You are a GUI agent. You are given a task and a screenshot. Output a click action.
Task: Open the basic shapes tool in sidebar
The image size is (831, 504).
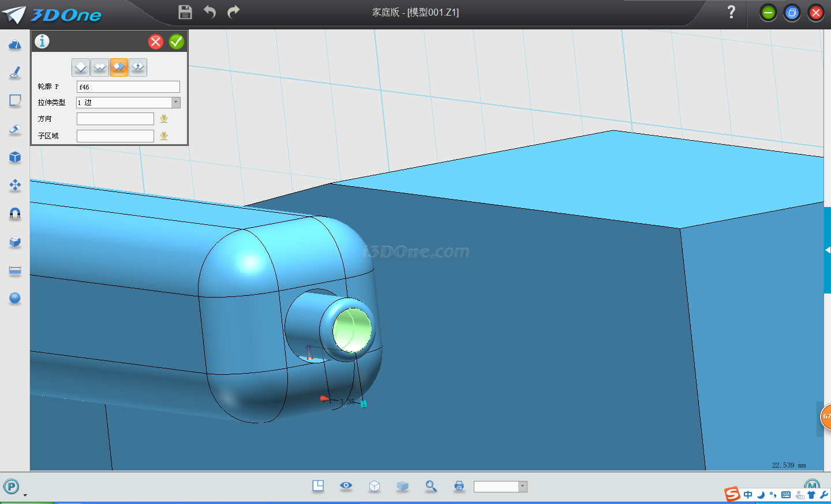click(15, 45)
